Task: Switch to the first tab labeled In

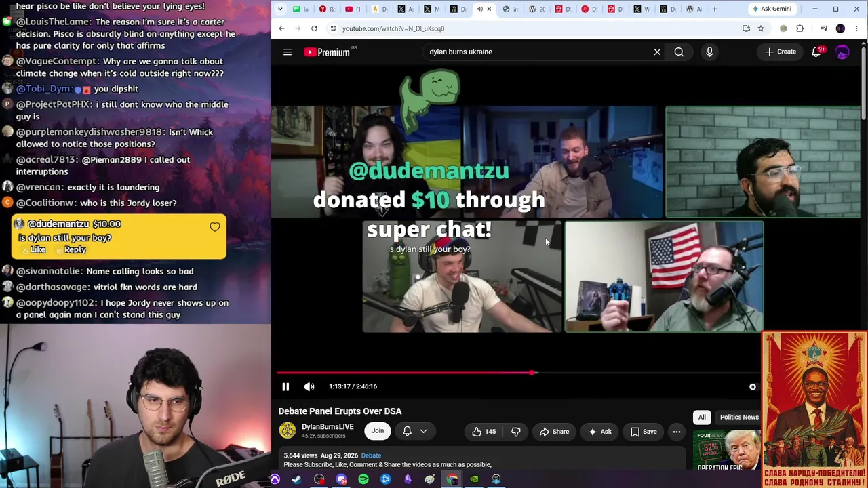Action: click(301, 9)
